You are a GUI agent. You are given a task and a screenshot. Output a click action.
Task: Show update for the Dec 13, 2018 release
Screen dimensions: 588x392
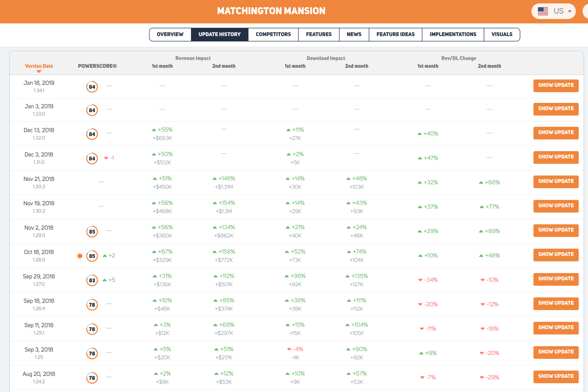coord(556,133)
